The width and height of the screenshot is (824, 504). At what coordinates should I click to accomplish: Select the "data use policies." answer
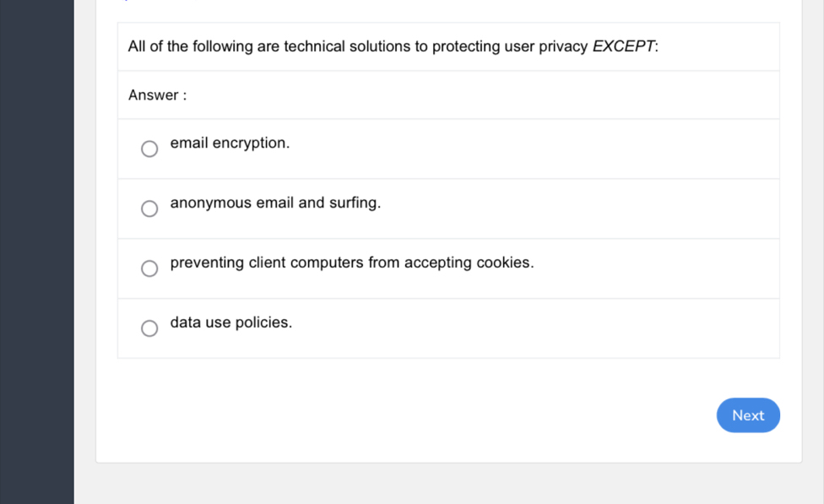click(x=149, y=328)
